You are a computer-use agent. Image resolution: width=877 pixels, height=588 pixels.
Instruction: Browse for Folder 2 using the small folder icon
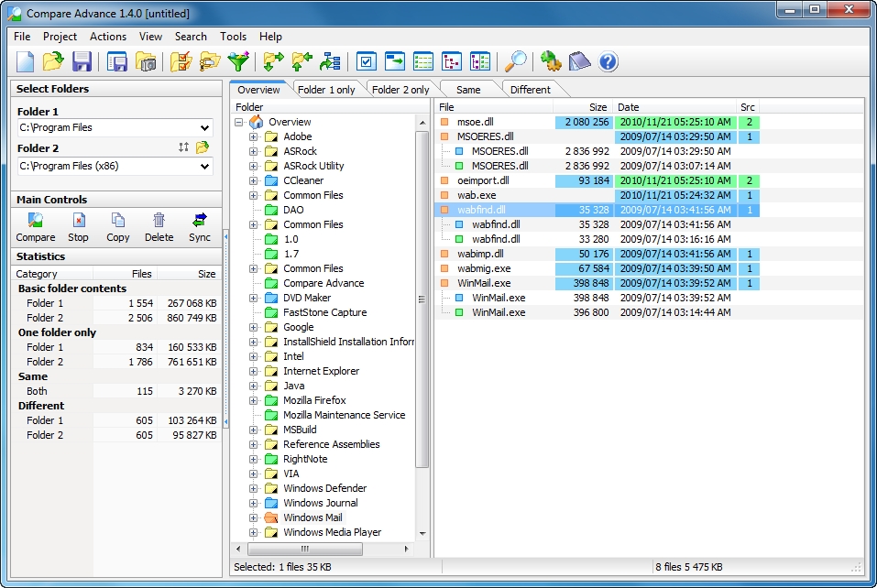point(203,147)
